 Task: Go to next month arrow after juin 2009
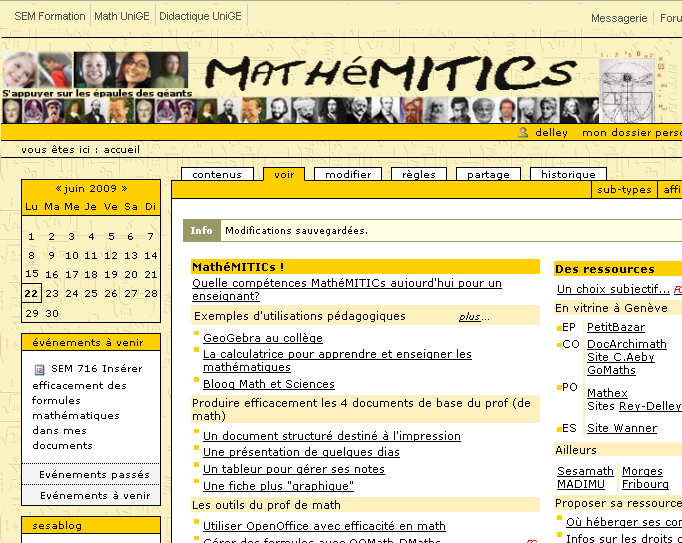(x=124, y=188)
